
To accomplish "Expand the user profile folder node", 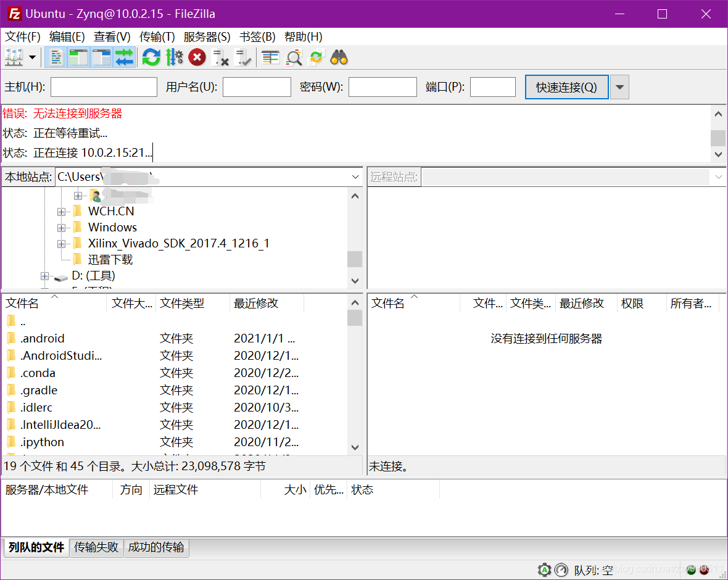I will click(78, 196).
